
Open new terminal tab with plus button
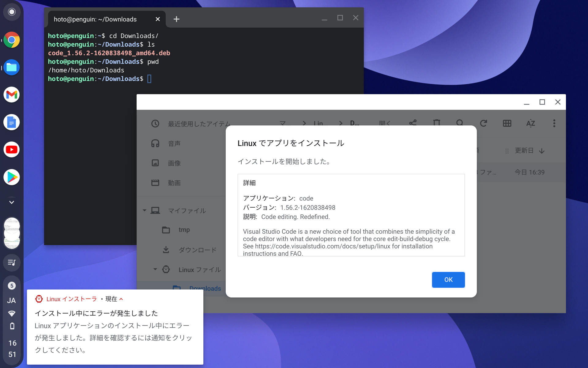click(x=176, y=19)
